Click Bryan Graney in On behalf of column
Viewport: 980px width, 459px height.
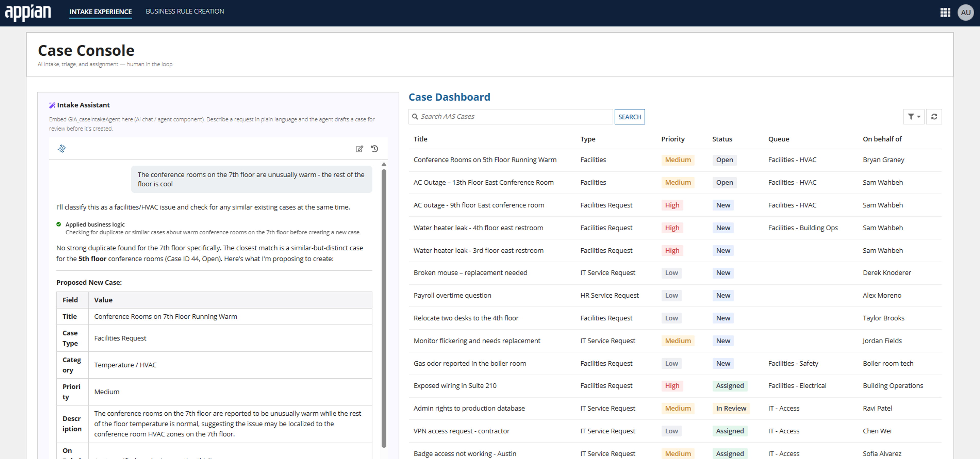[x=883, y=160]
